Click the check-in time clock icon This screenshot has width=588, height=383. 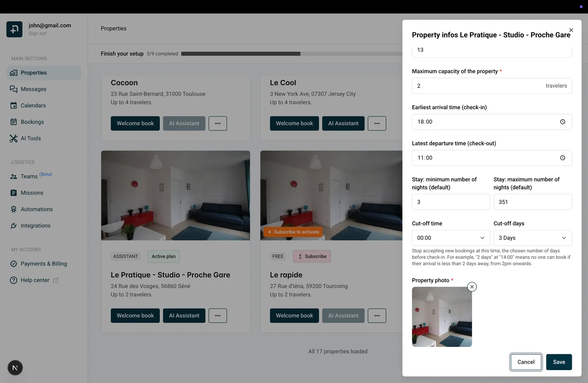(x=563, y=122)
